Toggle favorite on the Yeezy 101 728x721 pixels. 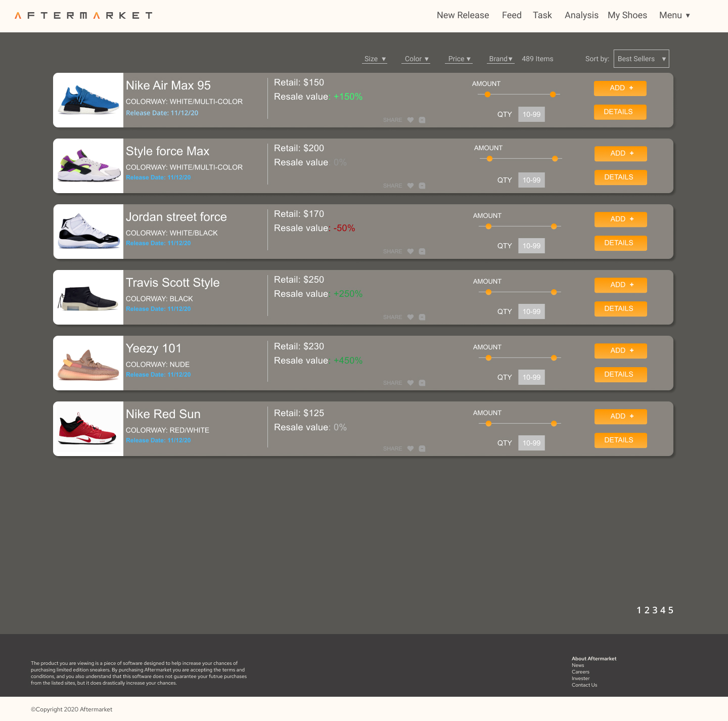(410, 383)
